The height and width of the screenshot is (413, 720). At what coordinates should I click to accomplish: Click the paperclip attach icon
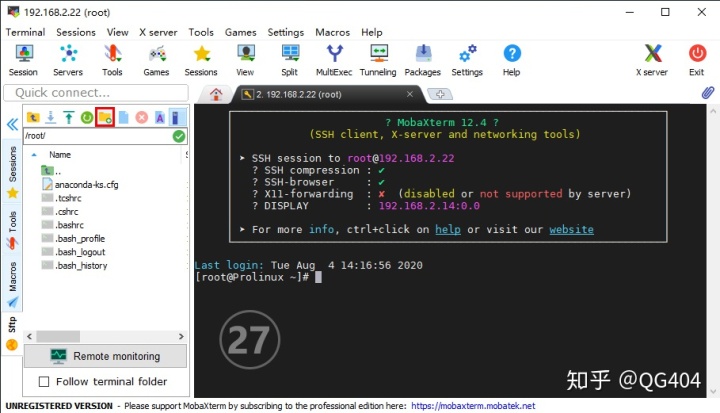[708, 93]
